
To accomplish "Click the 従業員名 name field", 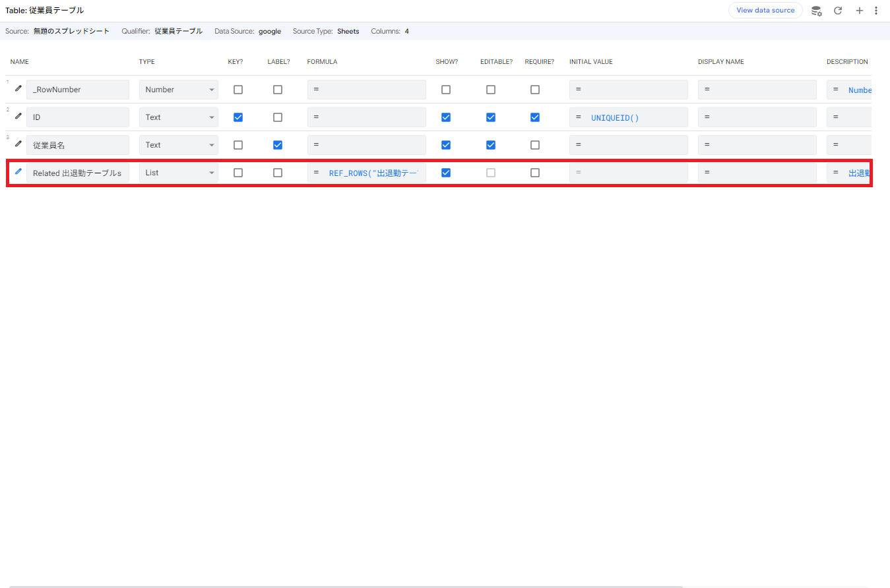I will (78, 145).
